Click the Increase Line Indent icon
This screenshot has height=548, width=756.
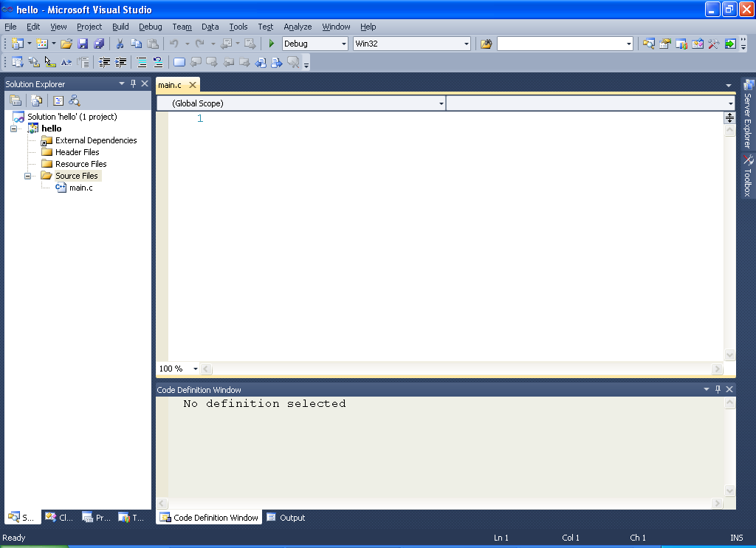(x=120, y=62)
